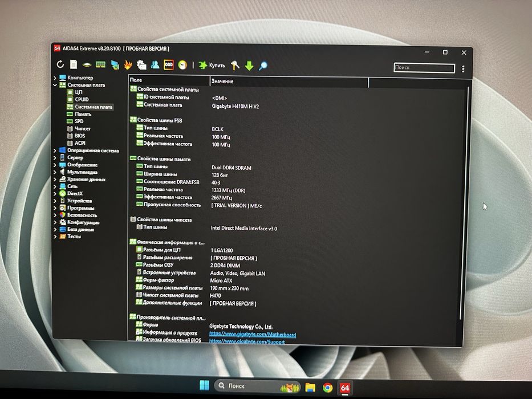
Task: Select the Dual DDR4 SDRAM value
Action: pyautogui.click(x=232, y=168)
